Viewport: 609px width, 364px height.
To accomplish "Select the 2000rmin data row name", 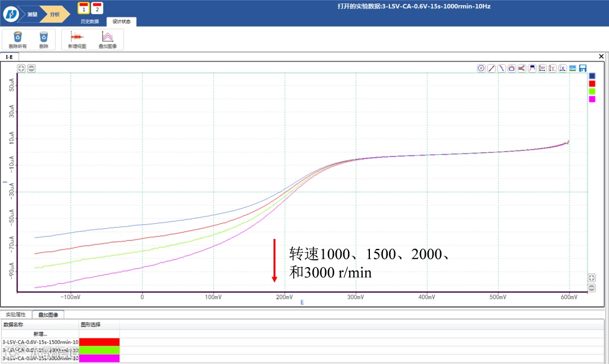I will tap(41, 350).
